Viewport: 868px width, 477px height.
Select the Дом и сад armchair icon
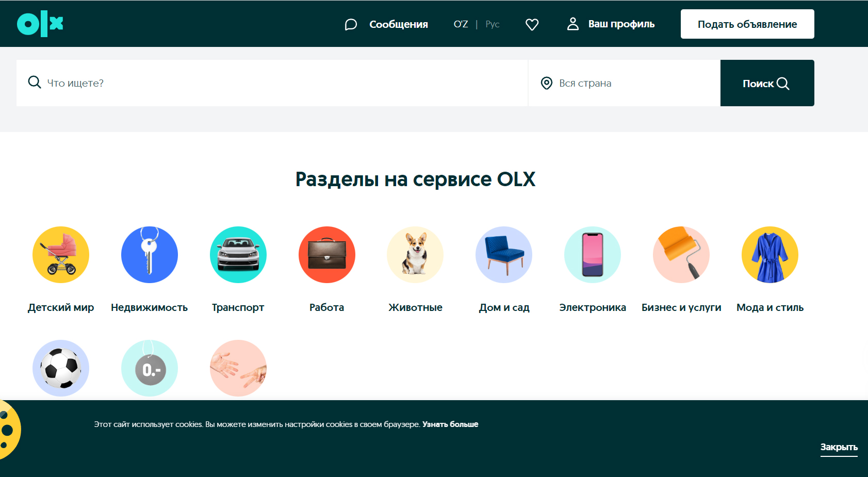click(504, 255)
